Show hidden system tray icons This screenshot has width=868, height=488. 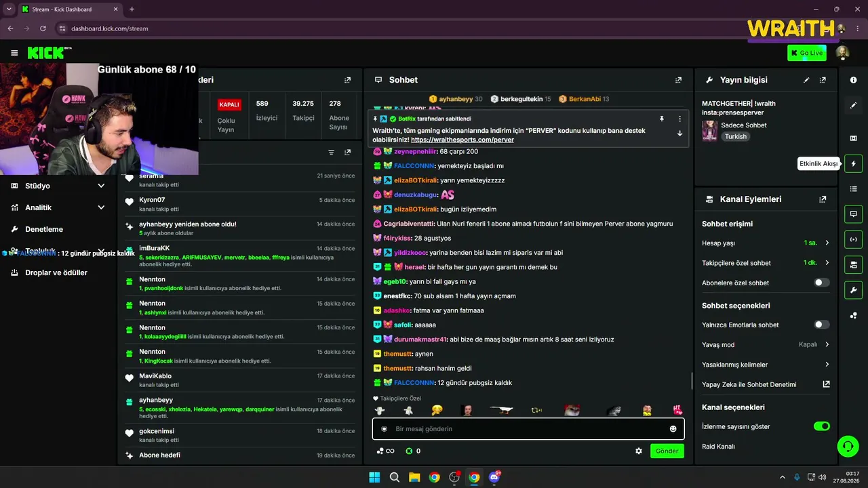(x=782, y=477)
